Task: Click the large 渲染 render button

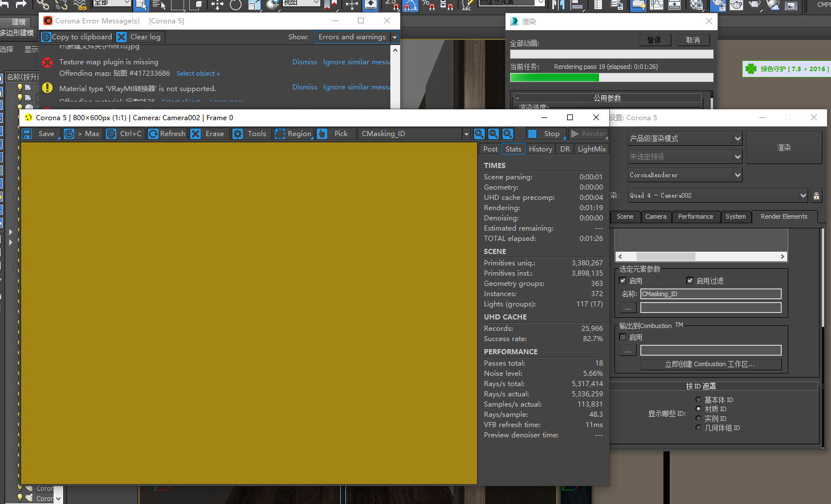Action: (784, 147)
